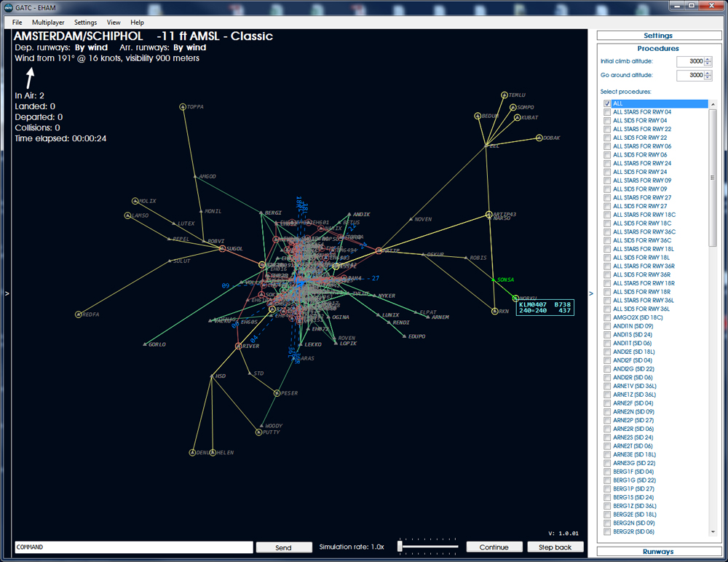Increase go around altitude with up arrow
728x562 pixels.
pos(708,73)
